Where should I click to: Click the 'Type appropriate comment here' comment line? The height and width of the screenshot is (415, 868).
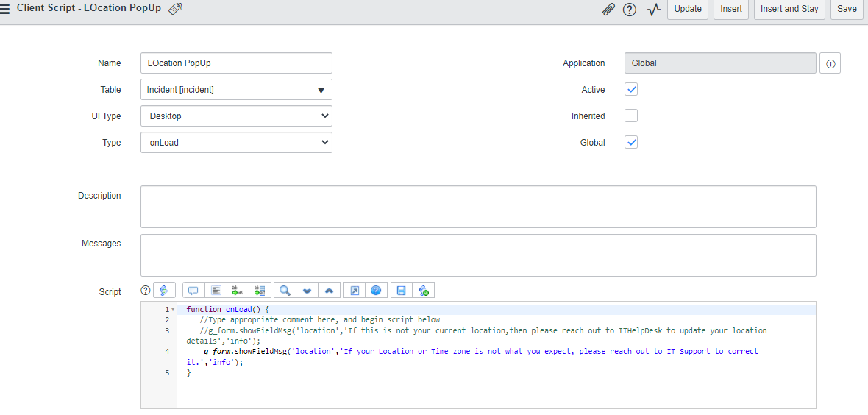click(x=319, y=319)
